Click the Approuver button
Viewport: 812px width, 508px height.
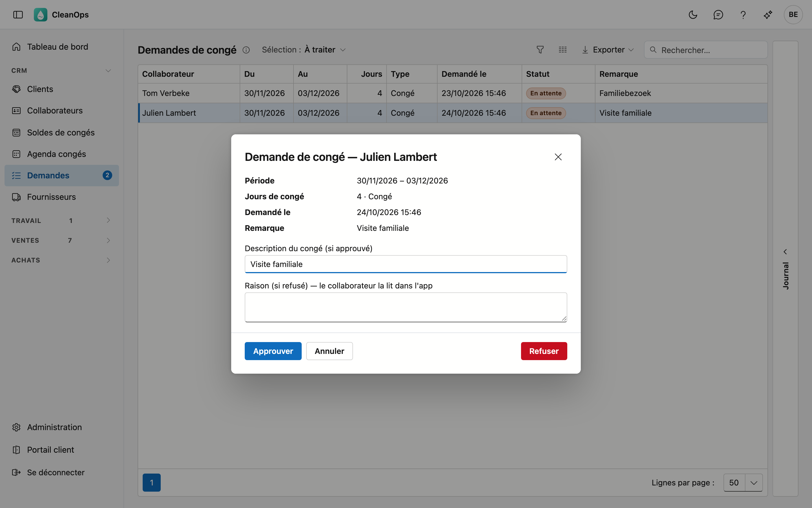pos(273,351)
